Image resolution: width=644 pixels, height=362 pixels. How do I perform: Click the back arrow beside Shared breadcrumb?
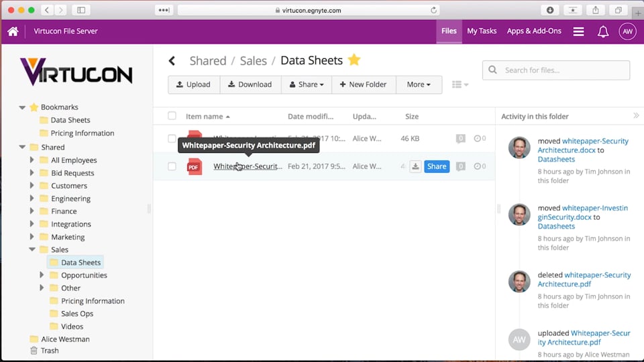[x=172, y=61]
